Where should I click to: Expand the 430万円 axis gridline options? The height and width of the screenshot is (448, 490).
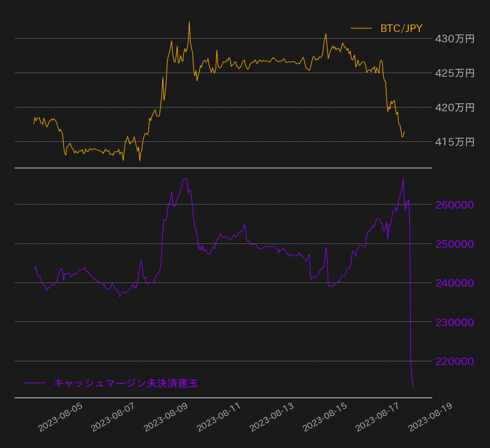(455, 39)
